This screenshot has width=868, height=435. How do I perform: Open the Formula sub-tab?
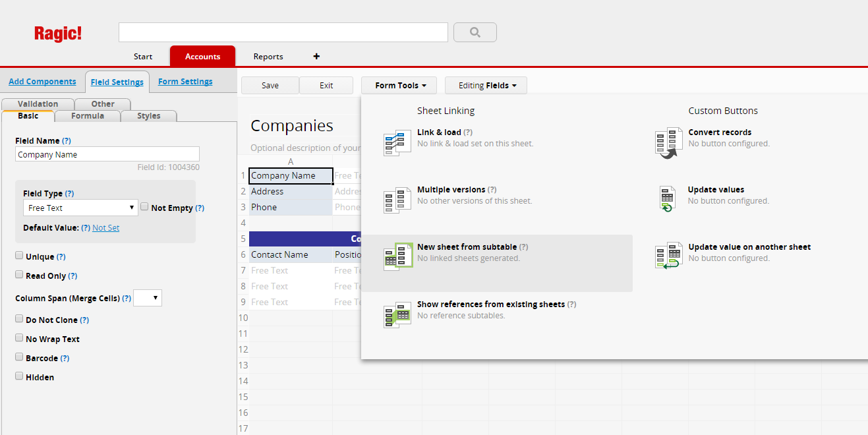tap(88, 116)
